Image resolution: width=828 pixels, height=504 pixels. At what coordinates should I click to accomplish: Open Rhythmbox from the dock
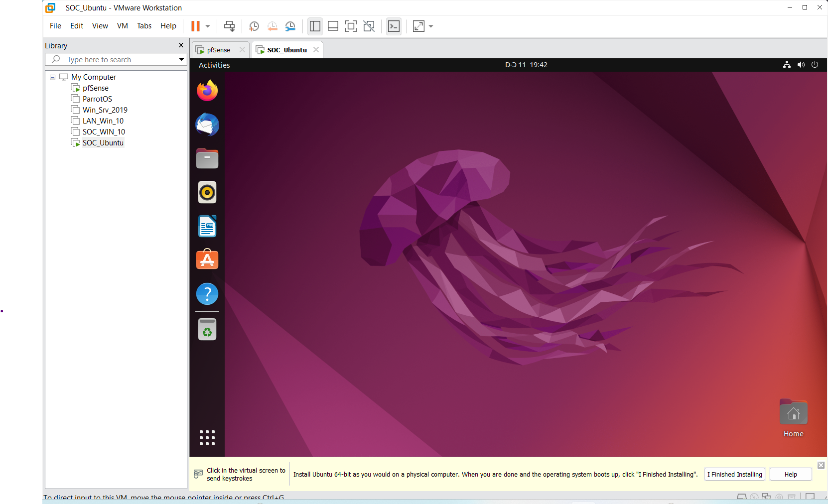(207, 192)
